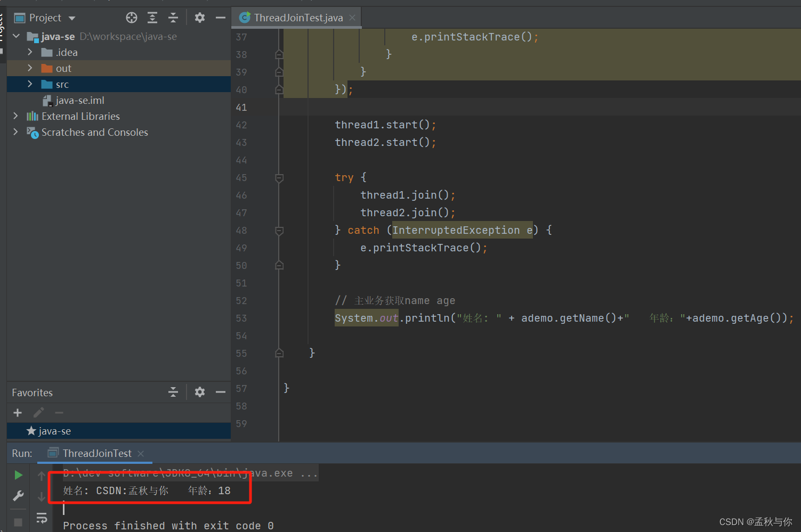This screenshot has height=532, width=801.
Task: Select the java-se.iml file
Action: [74, 100]
